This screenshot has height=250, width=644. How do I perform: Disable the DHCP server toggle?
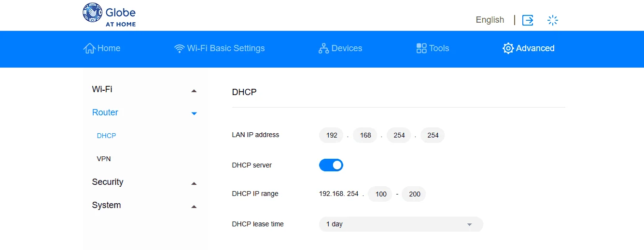(331, 165)
